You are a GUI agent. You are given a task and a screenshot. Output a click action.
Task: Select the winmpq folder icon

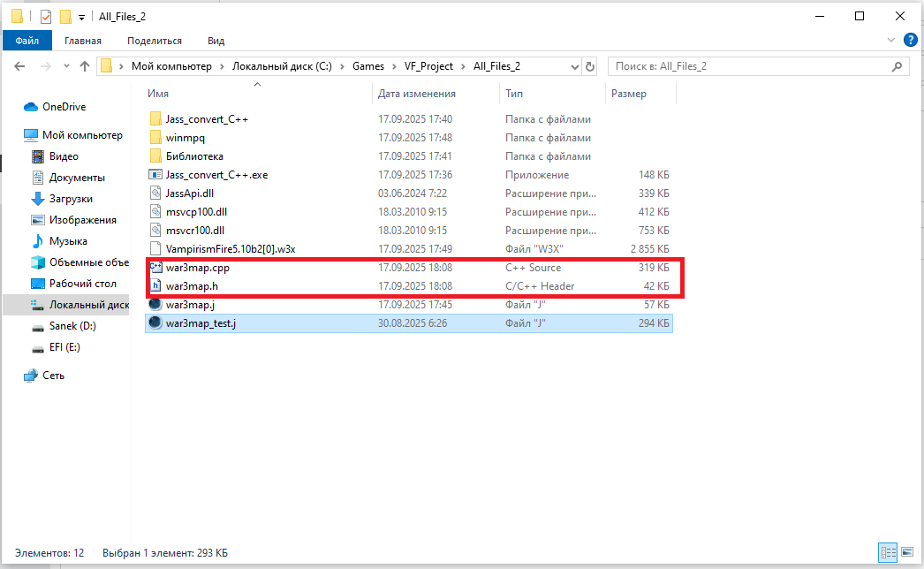[x=155, y=137]
